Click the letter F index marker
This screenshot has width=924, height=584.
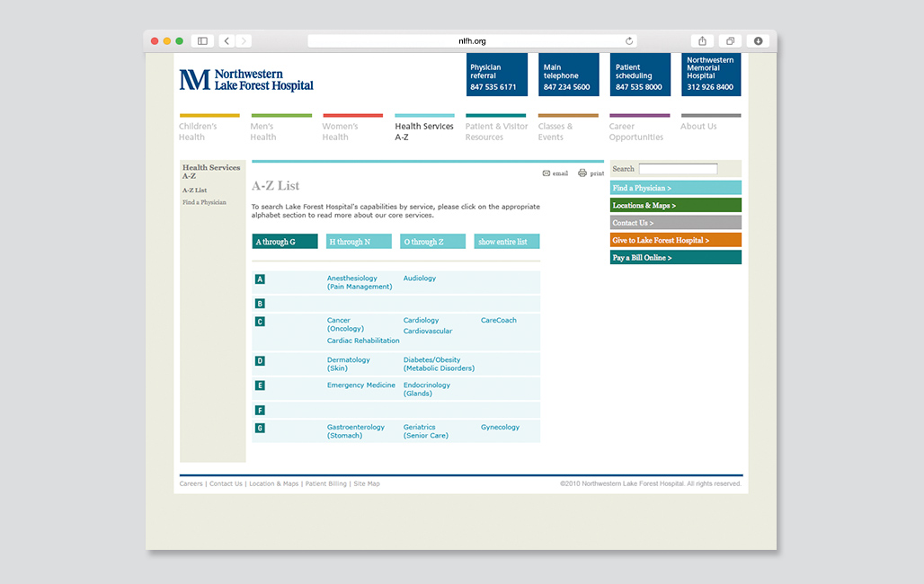click(260, 411)
